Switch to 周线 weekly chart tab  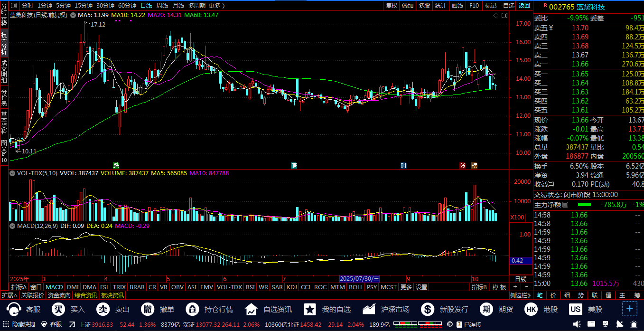coord(162,6)
